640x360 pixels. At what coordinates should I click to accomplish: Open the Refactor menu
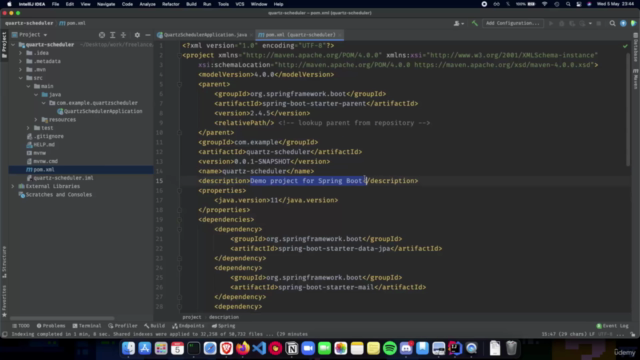pos(171,4)
